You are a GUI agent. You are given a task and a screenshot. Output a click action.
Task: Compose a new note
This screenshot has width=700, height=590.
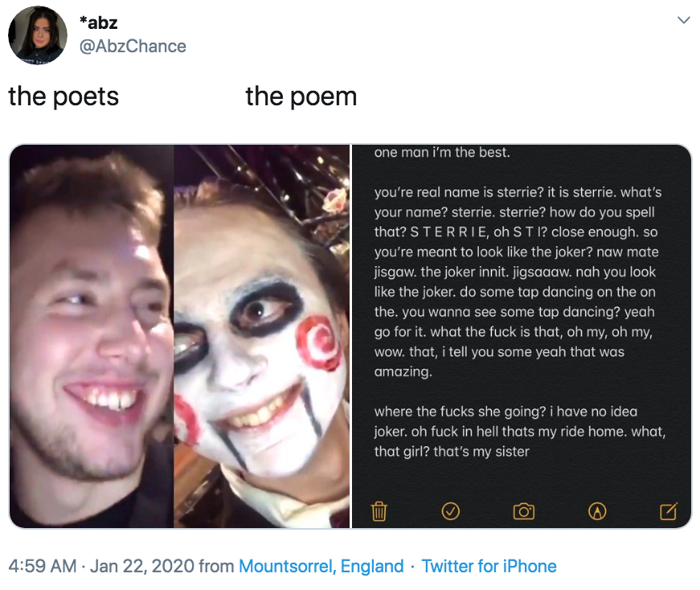click(669, 510)
